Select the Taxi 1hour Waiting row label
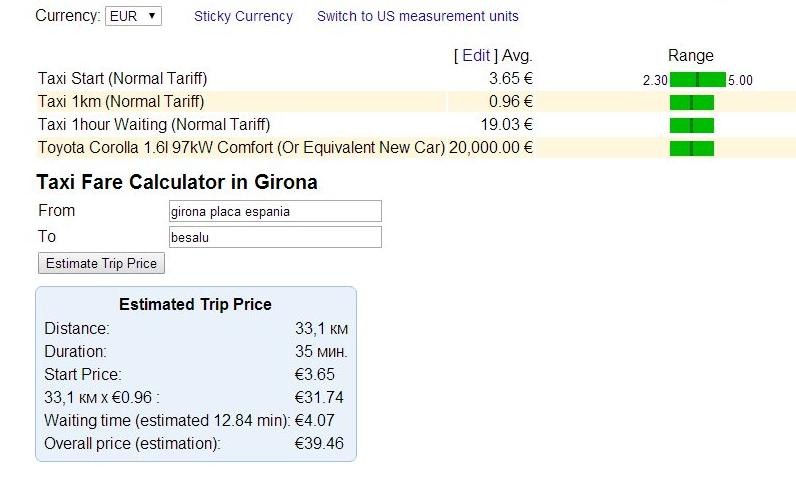The height and width of the screenshot is (495, 796). pos(154,124)
